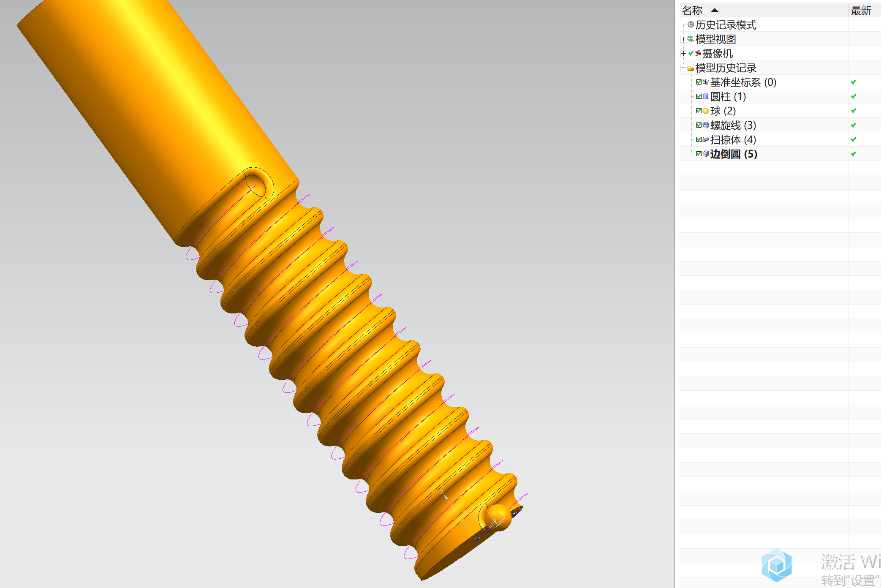Click the green status check for 基准坐标系 (0)
This screenshot has width=881, height=588.
click(854, 82)
